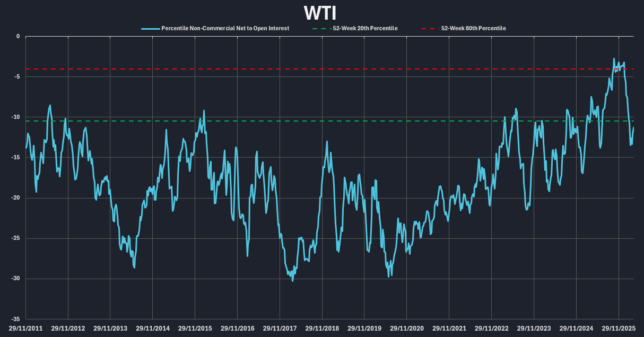Select the 52-Week 80th Percentile legend label
This screenshot has width=644, height=337.
[x=473, y=28]
